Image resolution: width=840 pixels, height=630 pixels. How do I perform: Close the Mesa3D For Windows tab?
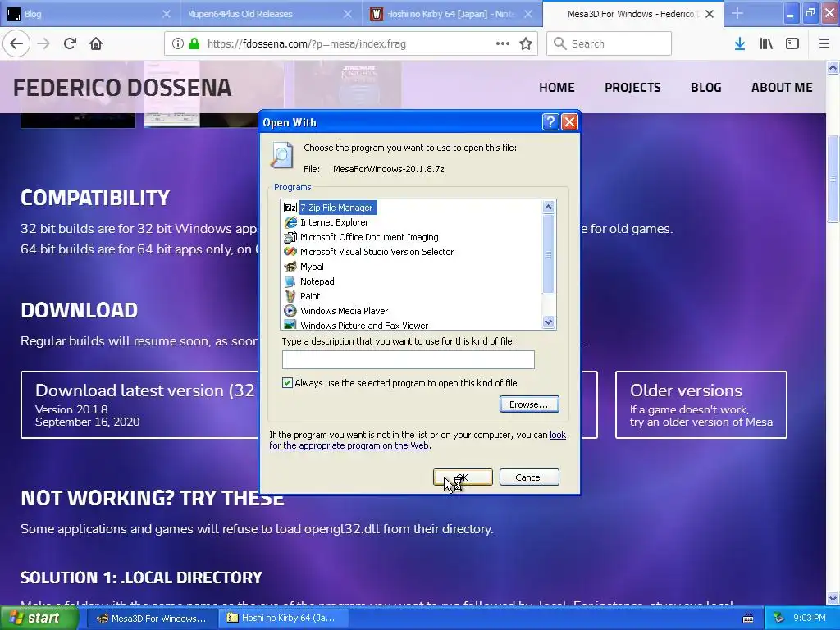coord(710,13)
